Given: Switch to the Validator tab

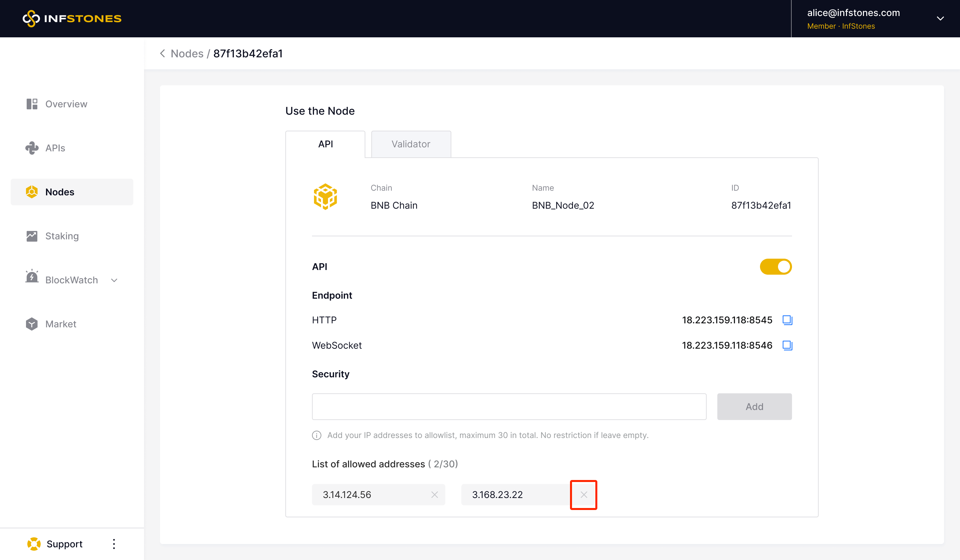Looking at the screenshot, I should coord(411,144).
